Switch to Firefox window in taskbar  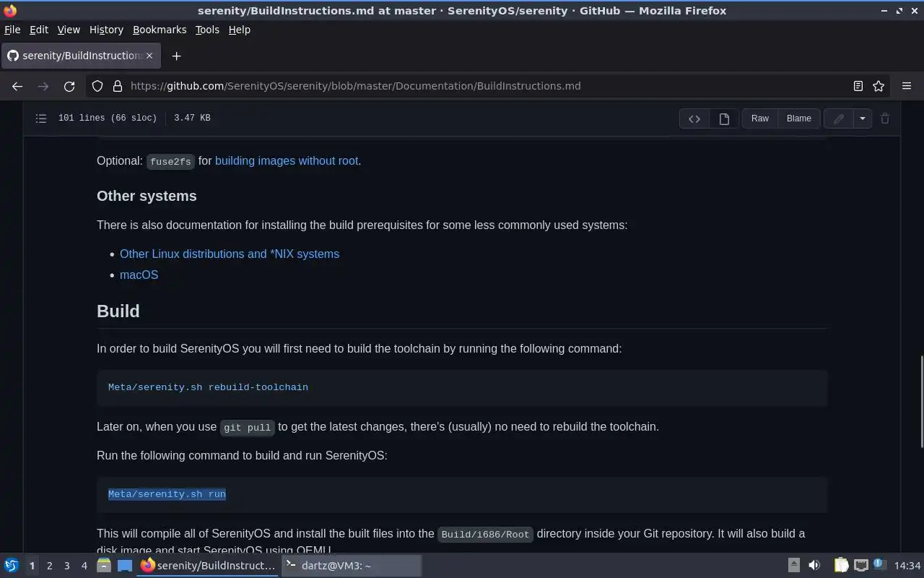[208, 566]
